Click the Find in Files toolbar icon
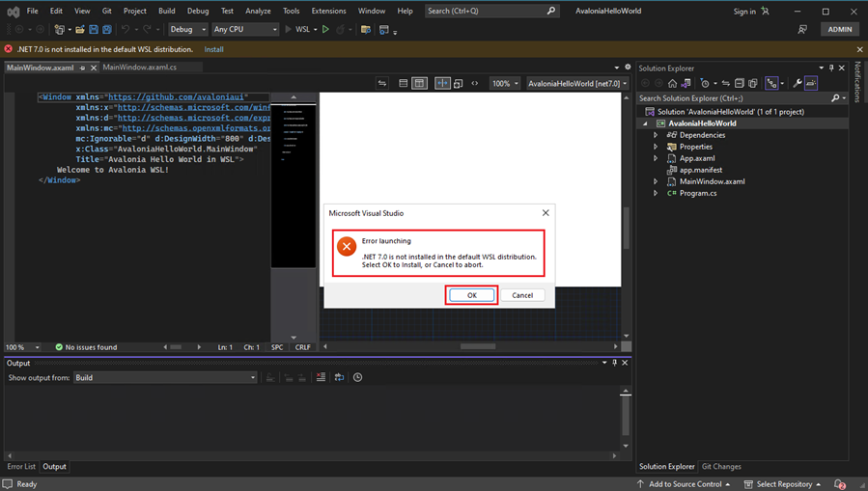 [x=365, y=29]
